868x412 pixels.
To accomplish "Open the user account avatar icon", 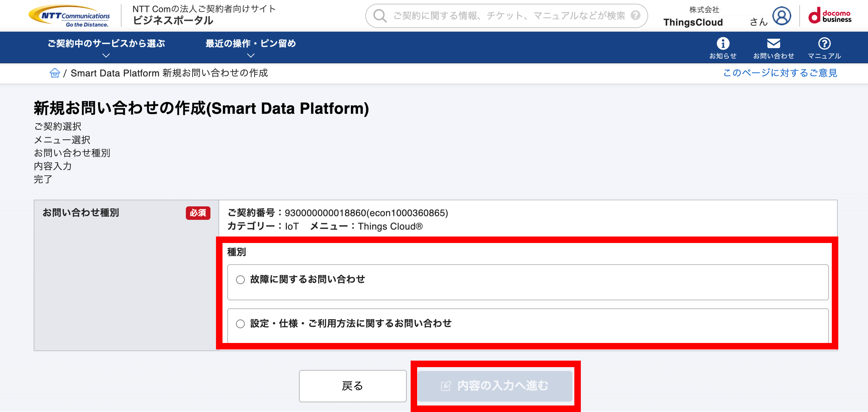I will pos(781,16).
